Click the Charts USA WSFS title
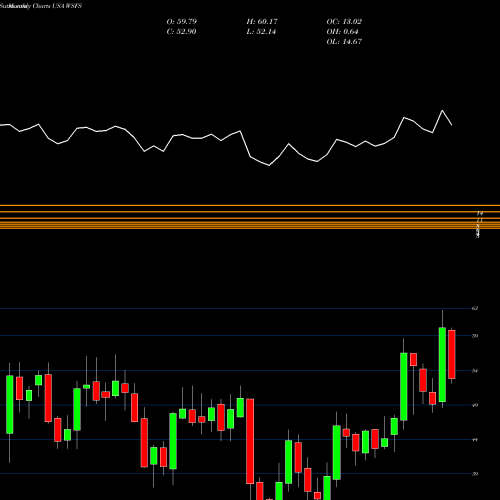 click(x=57, y=6)
